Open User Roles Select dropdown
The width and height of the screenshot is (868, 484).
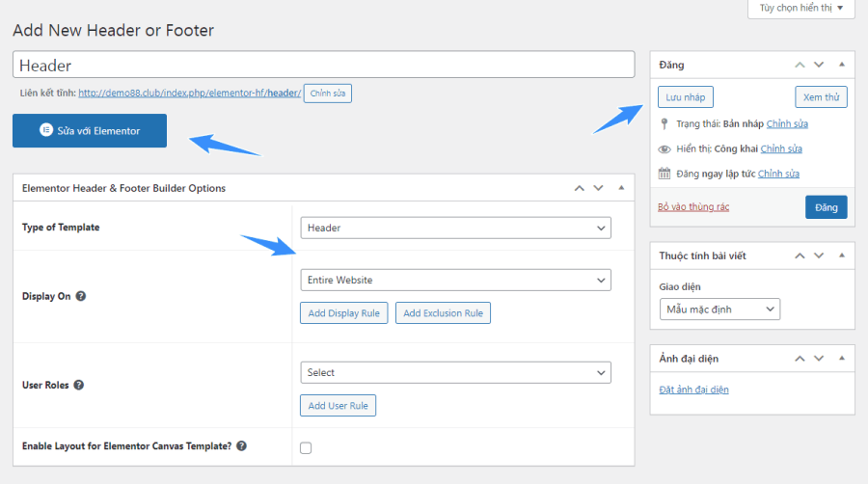click(x=455, y=372)
